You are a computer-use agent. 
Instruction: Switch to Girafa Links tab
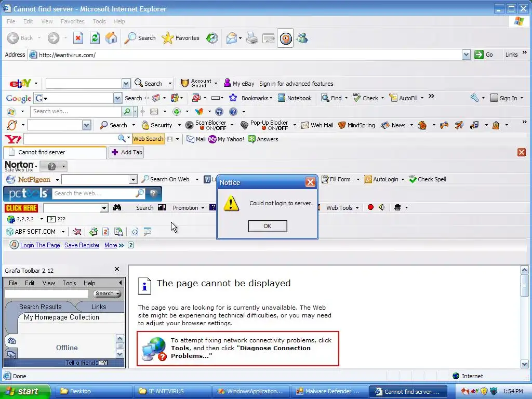(99, 307)
